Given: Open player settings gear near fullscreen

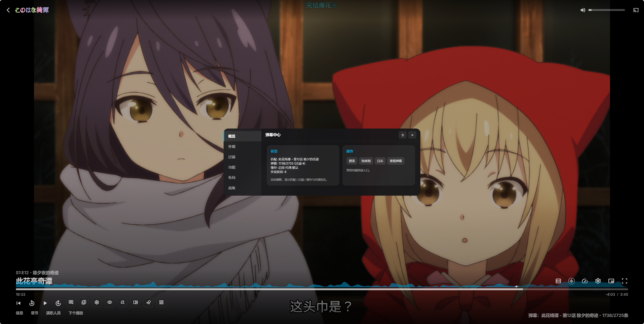Looking at the screenshot, I should point(598,281).
